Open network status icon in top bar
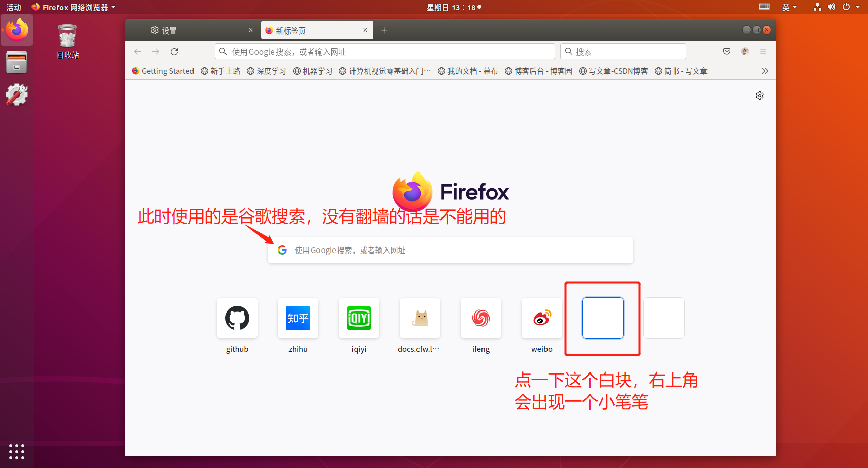Viewport: 868px width, 468px height. [817, 7]
